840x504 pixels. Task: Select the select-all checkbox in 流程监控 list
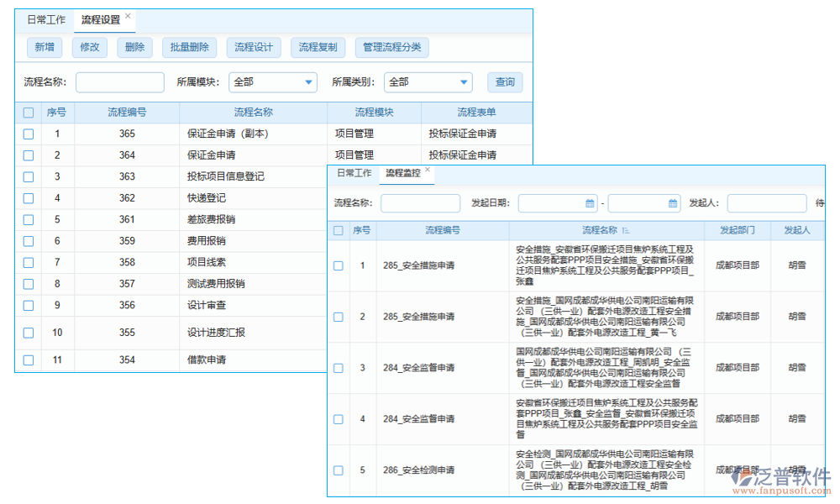point(338,229)
